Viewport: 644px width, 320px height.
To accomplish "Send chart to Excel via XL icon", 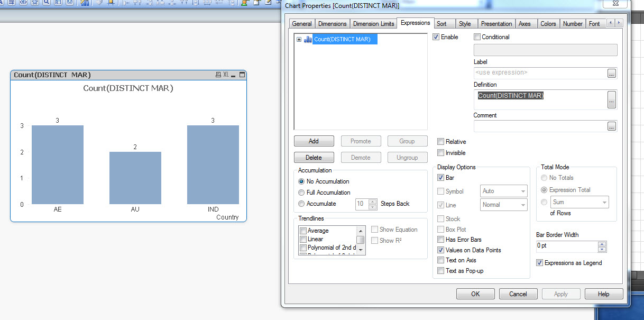I will click(226, 75).
